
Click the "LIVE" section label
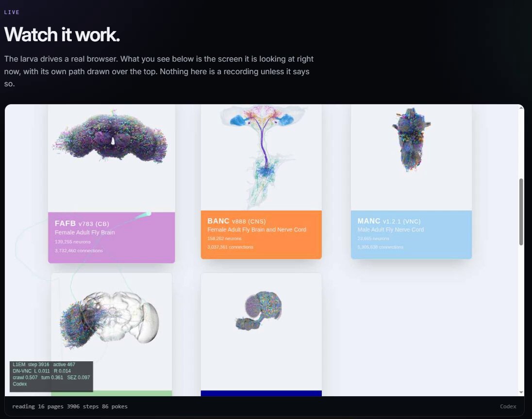pos(12,12)
